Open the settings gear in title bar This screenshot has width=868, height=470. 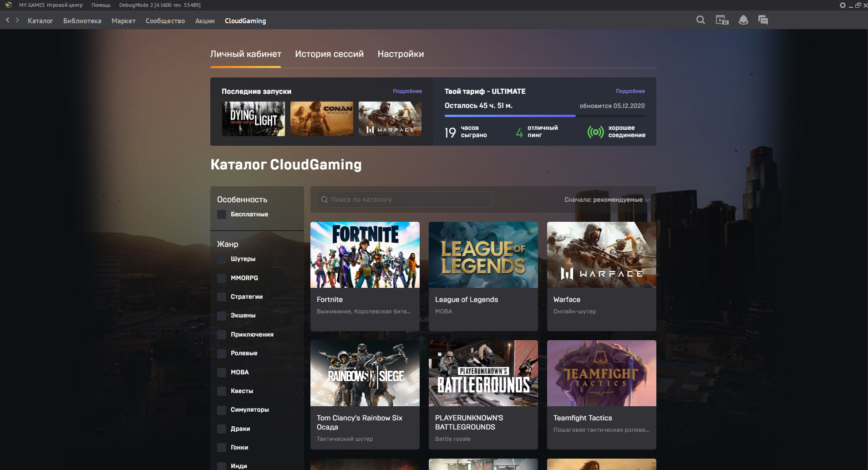[x=843, y=5]
